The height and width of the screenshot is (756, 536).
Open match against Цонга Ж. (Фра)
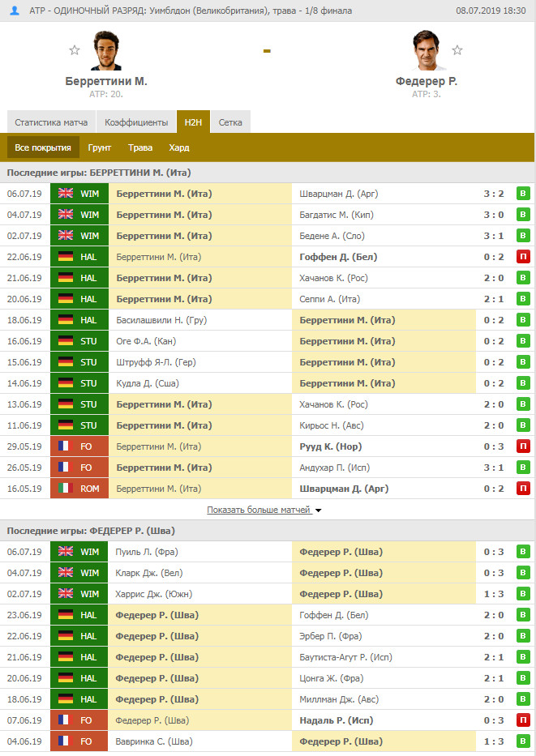(331, 678)
